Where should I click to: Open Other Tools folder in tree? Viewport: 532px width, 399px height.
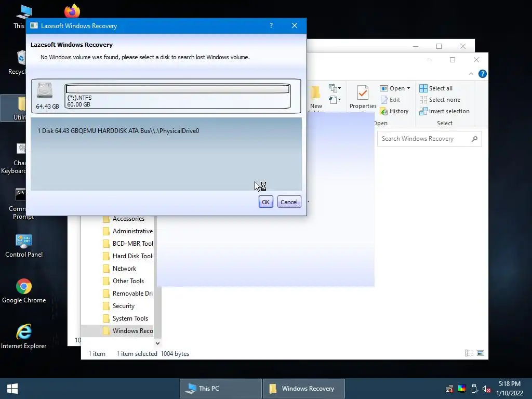124,281
